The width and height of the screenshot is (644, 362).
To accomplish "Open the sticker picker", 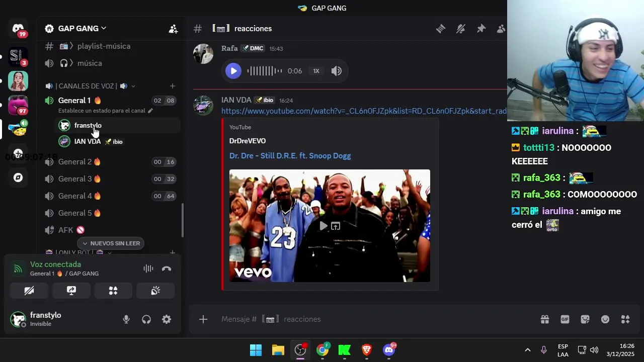I will [585, 319].
